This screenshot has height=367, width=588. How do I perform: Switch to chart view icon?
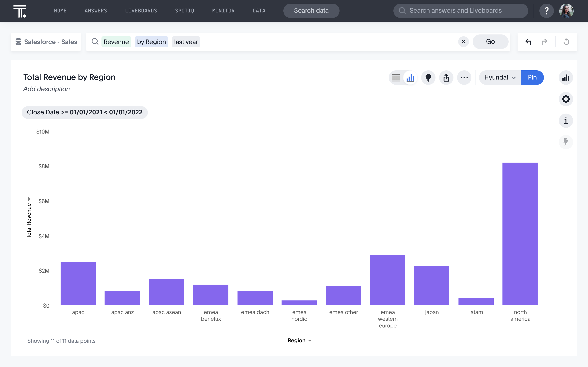tap(410, 78)
